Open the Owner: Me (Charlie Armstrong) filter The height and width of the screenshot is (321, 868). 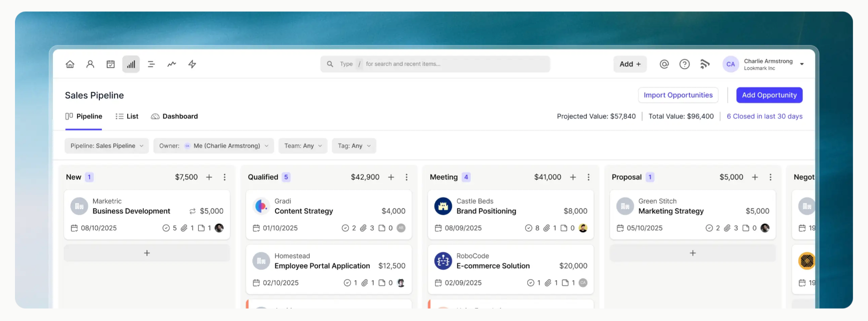click(214, 146)
